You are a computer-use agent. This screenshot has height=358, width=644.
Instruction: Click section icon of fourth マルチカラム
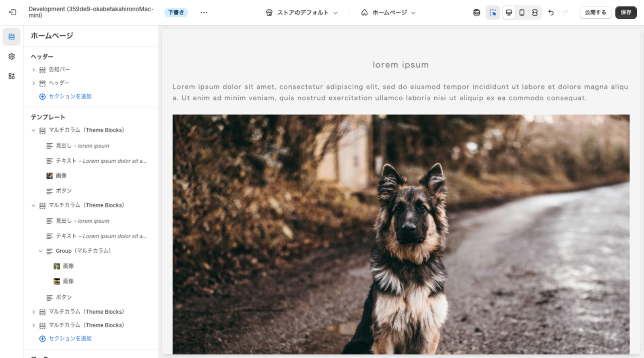click(x=42, y=325)
